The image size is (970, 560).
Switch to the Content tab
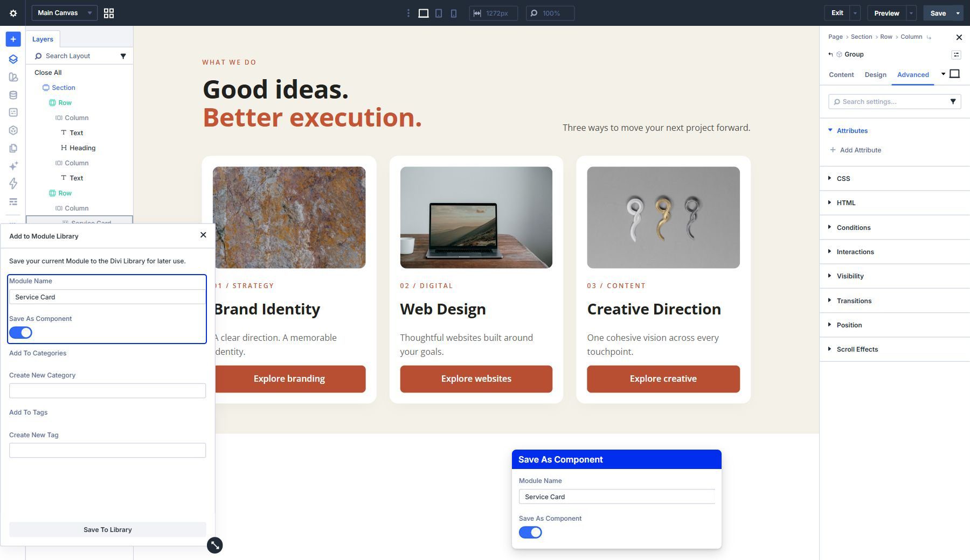tap(841, 75)
